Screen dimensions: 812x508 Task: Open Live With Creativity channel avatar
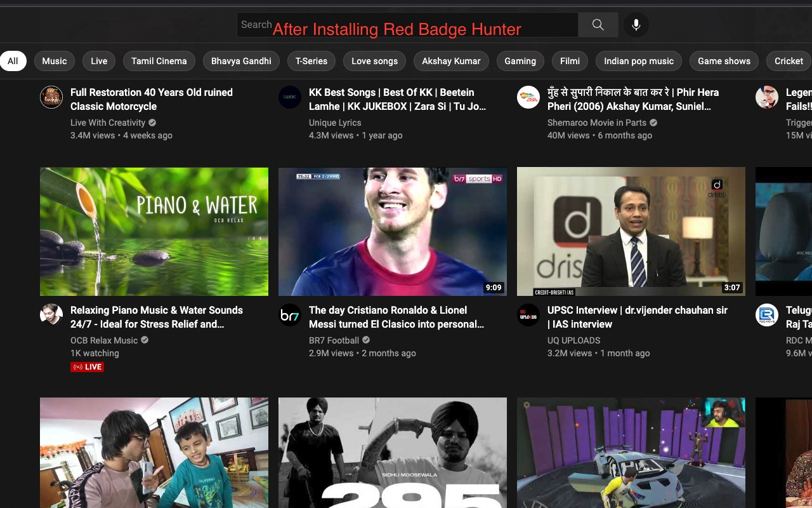point(51,97)
